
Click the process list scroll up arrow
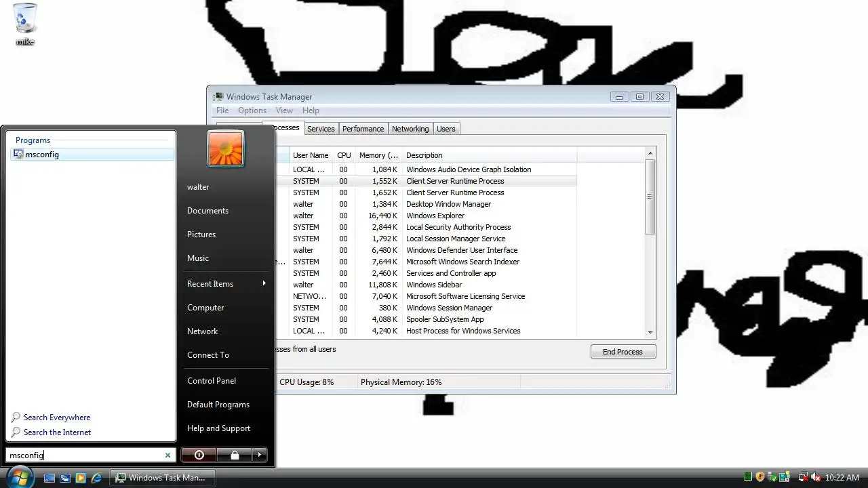(650, 153)
